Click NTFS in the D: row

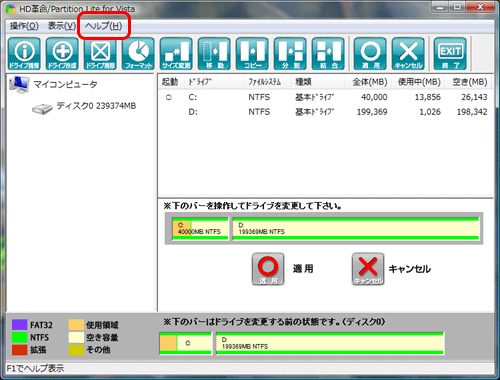click(259, 112)
